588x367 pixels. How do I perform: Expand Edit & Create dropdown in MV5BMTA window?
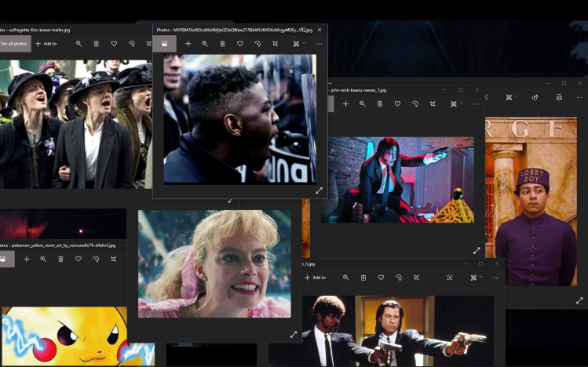click(298, 44)
